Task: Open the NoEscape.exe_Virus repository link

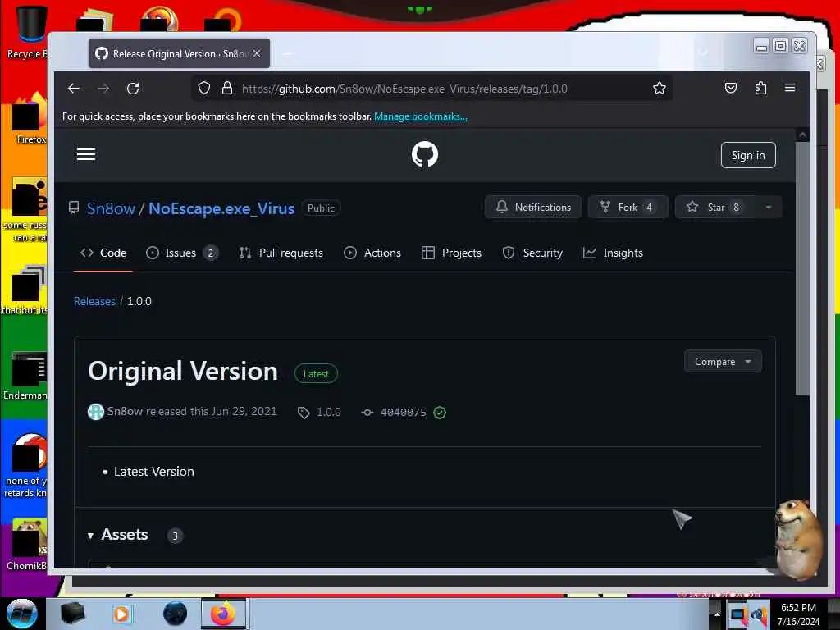Action: pyautogui.click(x=221, y=208)
